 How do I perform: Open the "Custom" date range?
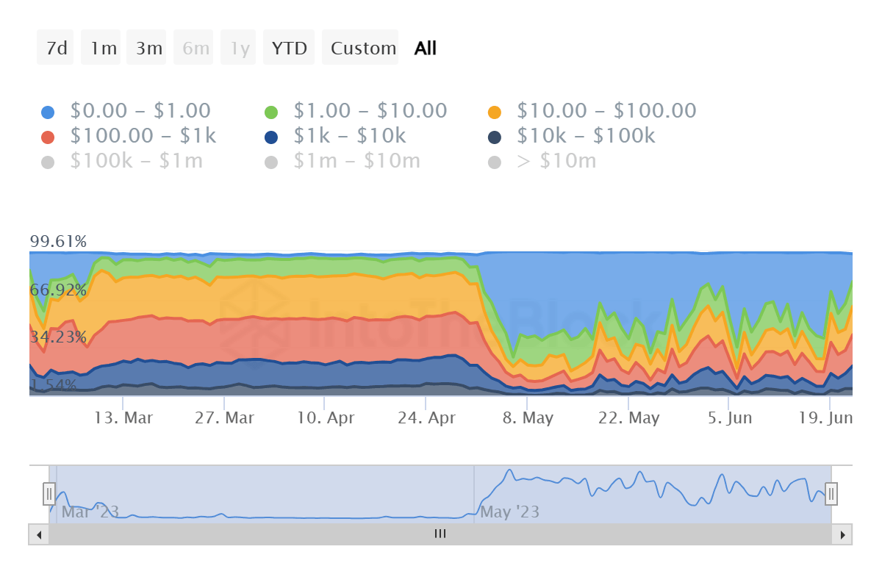[x=361, y=47]
